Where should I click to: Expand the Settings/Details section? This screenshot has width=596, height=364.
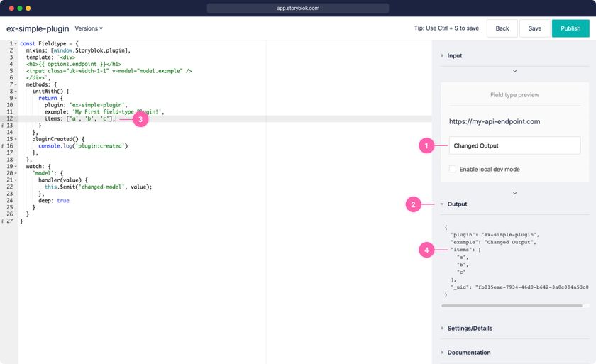click(470, 329)
